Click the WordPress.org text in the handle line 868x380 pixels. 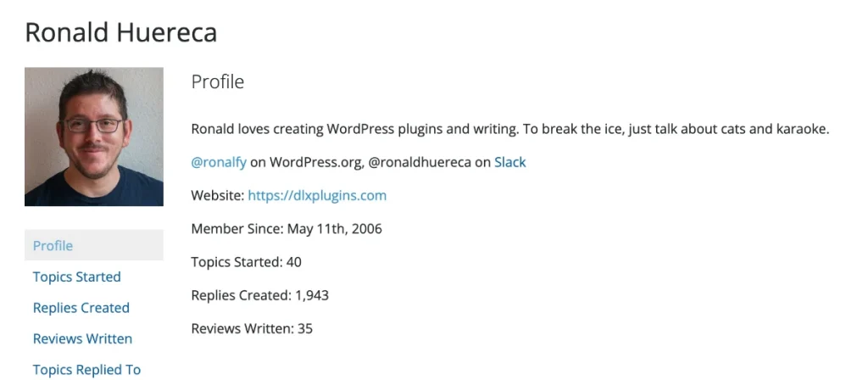[315, 162]
